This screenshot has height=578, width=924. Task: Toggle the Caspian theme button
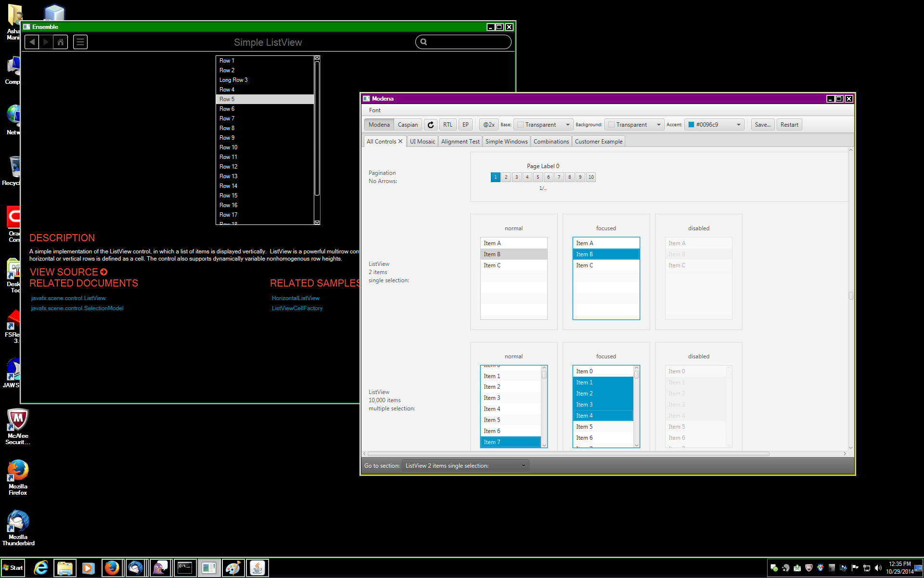click(x=408, y=125)
